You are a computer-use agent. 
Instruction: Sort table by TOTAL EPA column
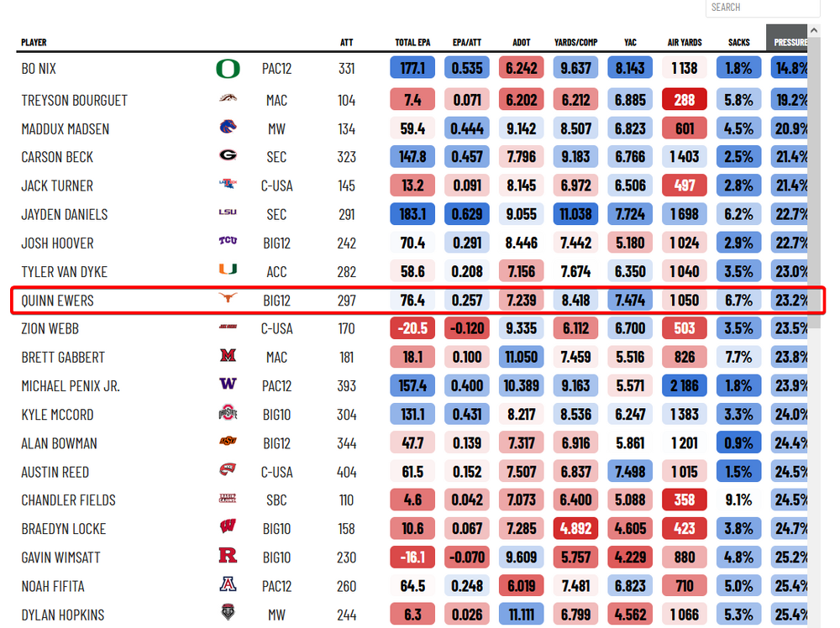coord(412,42)
